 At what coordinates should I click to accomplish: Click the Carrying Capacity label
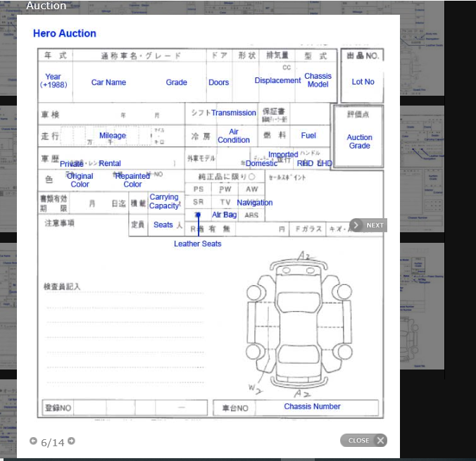coord(164,201)
